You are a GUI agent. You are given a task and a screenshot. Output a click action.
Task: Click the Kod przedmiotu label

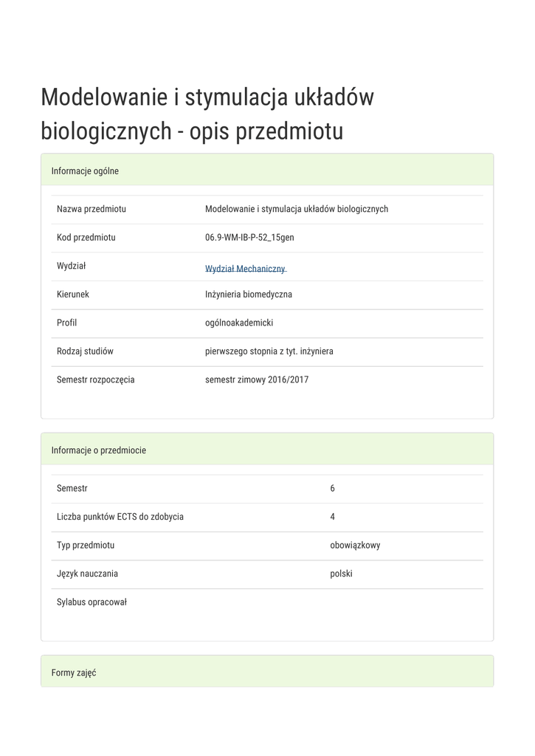click(86, 238)
